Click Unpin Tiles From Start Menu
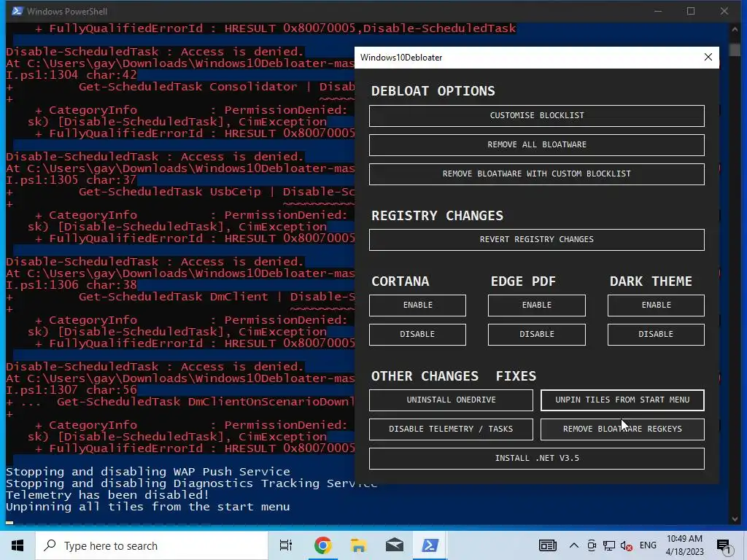 (x=622, y=400)
